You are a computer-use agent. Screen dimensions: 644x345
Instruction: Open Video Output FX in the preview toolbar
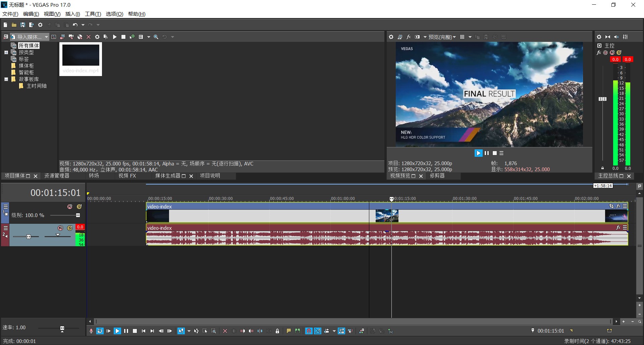pos(409,37)
